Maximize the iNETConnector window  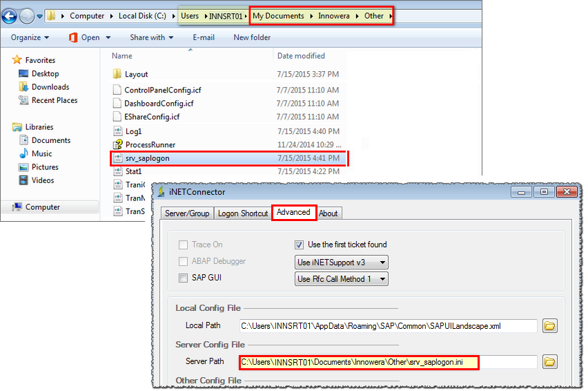pos(544,192)
